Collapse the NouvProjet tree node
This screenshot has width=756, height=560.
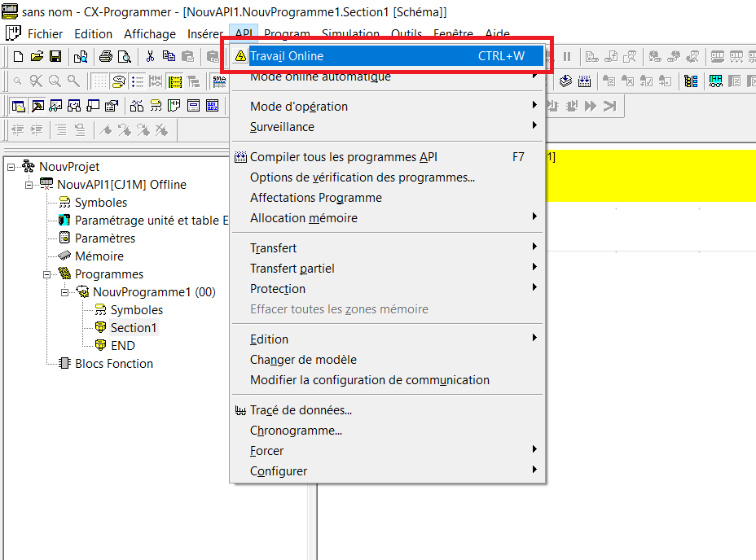point(11,167)
